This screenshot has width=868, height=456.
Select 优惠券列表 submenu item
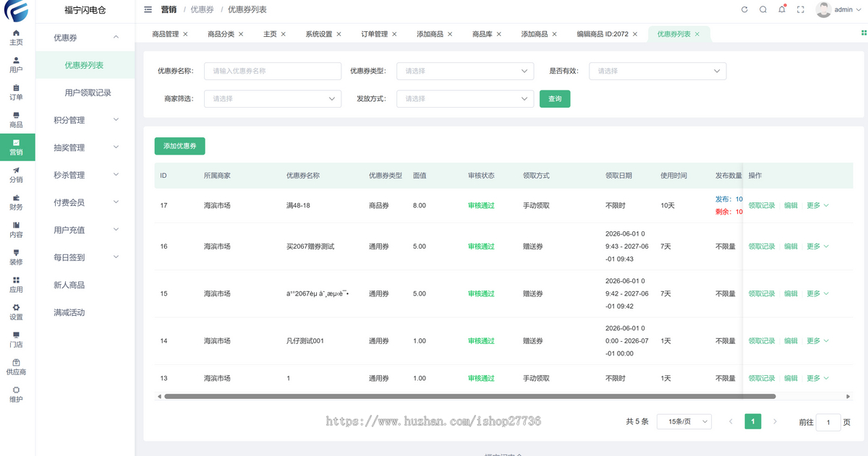tap(85, 65)
